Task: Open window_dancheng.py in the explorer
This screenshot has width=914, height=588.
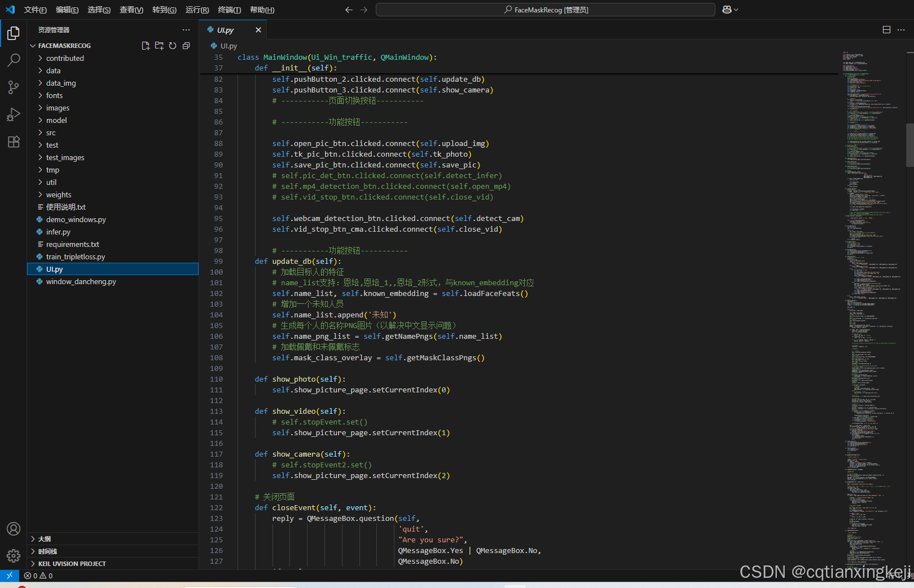Action: [x=113, y=281]
